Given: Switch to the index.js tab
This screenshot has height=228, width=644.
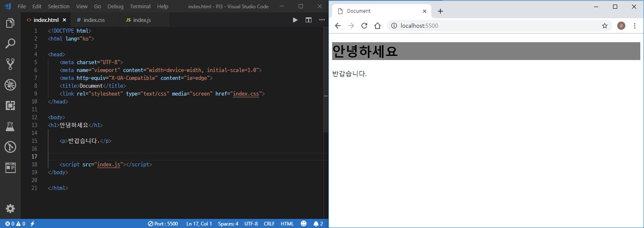Looking at the screenshot, I should pyautogui.click(x=145, y=20).
